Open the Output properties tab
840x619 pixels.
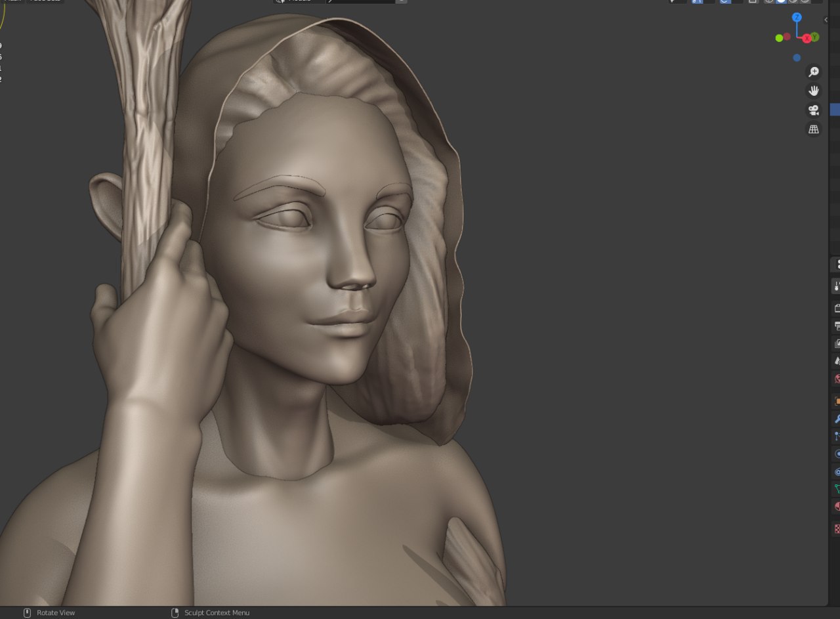(837, 326)
